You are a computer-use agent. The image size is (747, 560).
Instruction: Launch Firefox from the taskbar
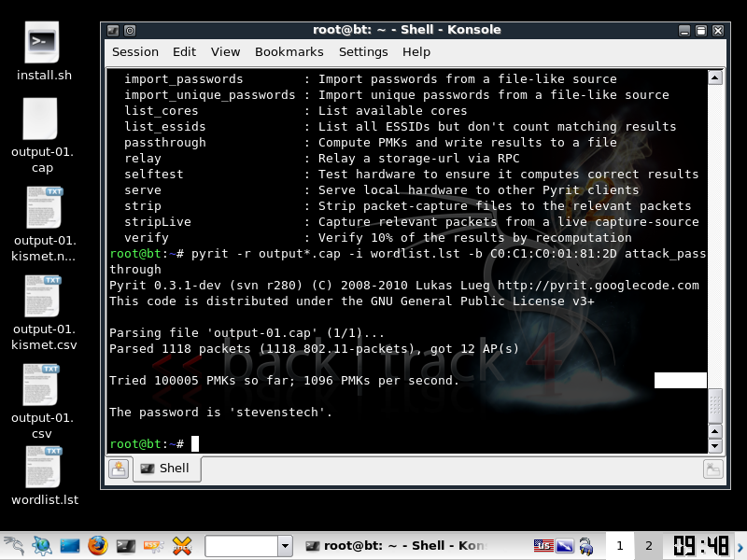point(98,545)
